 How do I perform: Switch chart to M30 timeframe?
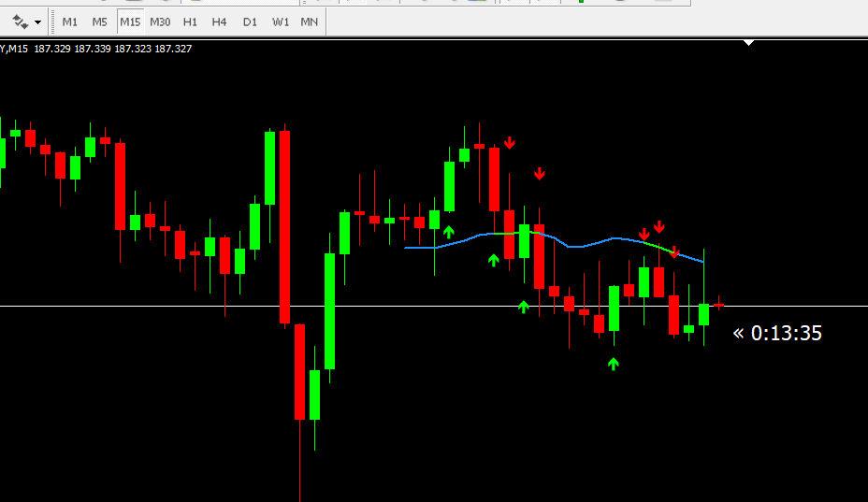(x=160, y=22)
